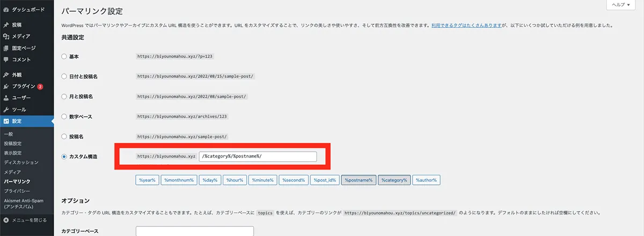Click the plug icon beside プラグイン

tap(6, 86)
